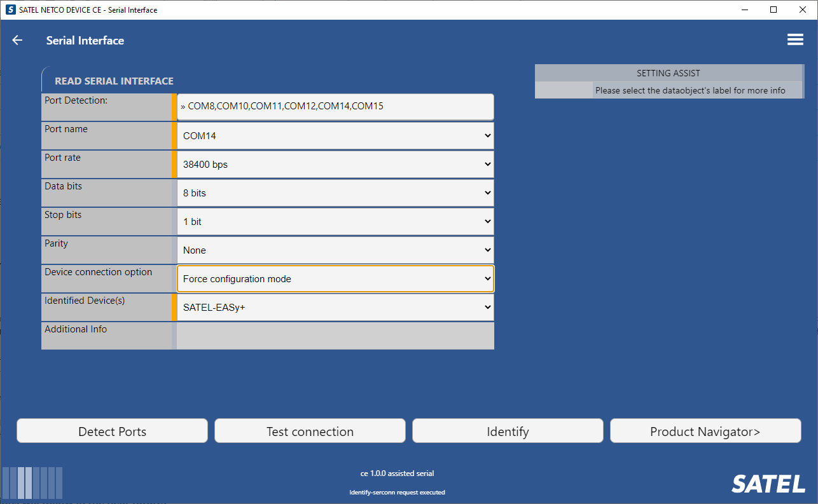Expand the Port name dropdown
Screen dimensions: 818x504
coord(335,135)
